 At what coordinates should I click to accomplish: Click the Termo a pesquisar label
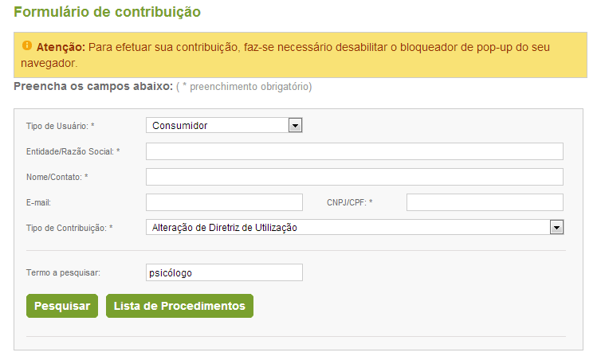63,273
